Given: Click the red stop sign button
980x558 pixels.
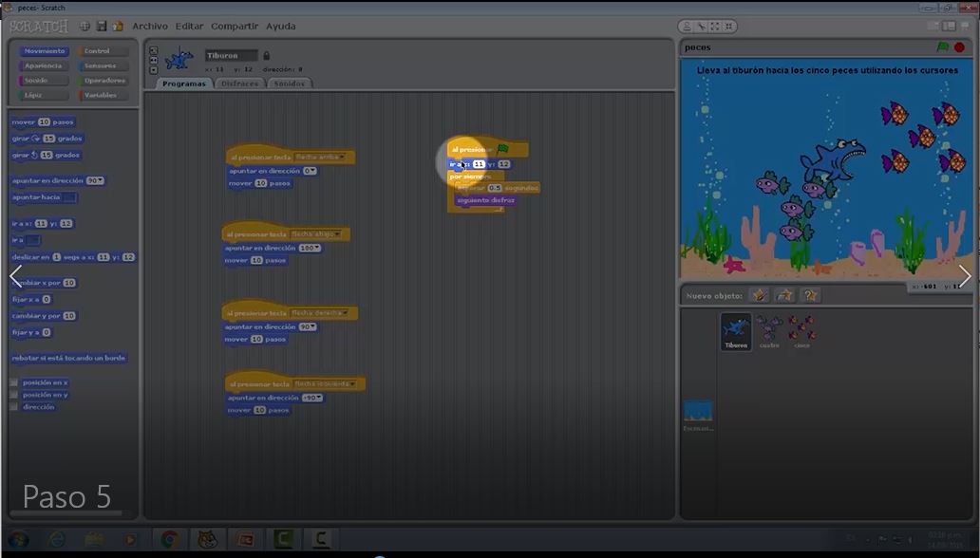Looking at the screenshot, I should pos(959,47).
